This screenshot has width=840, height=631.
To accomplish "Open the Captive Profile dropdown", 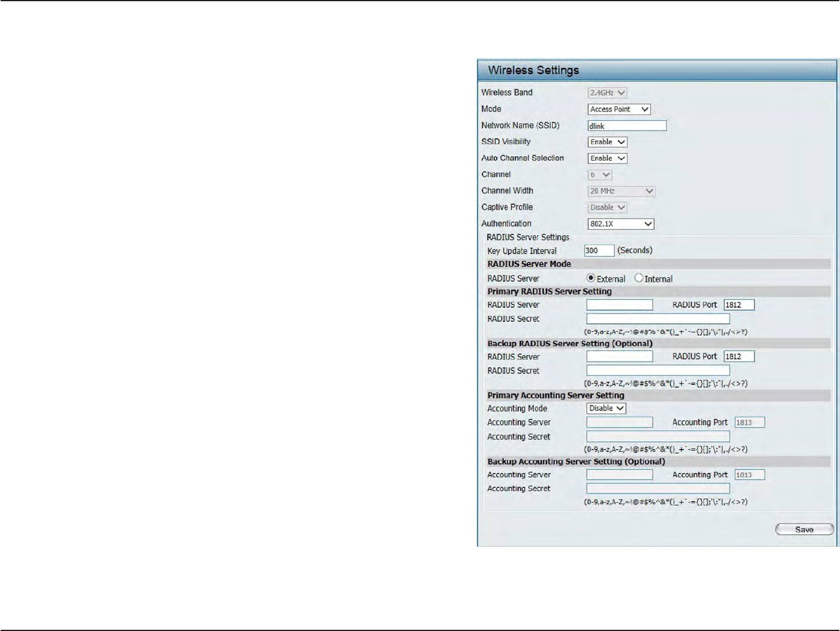I will click(x=607, y=207).
